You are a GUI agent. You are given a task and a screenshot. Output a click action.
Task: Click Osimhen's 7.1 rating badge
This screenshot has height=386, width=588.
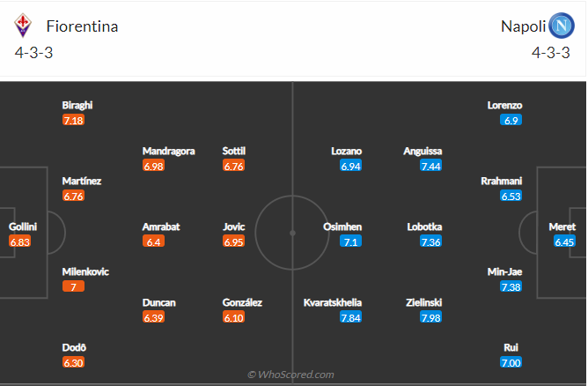point(351,241)
